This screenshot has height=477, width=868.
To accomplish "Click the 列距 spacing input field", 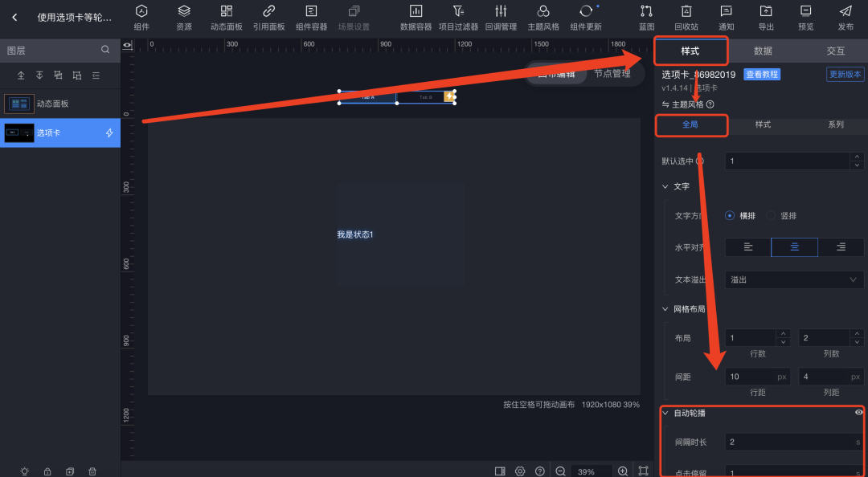I will pyautogui.click(x=831, y=377).
